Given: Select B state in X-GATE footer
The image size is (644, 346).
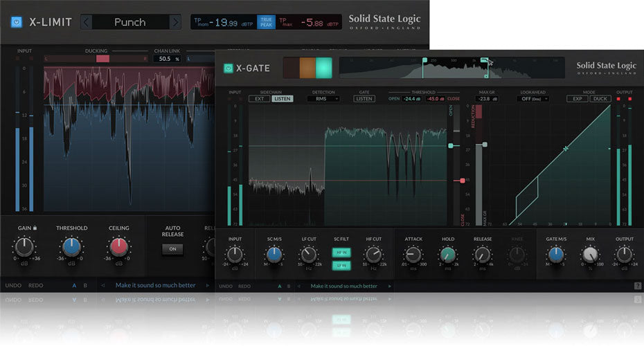Looking at the screenshot, I should point(289,286).
